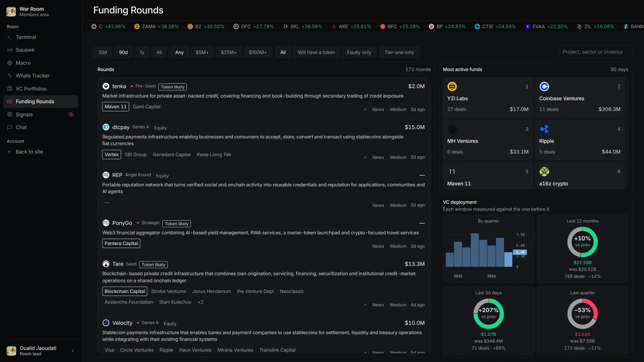
Task: Click the highlighted bar in By quarter chart
Action: click(x=508, y=259)
